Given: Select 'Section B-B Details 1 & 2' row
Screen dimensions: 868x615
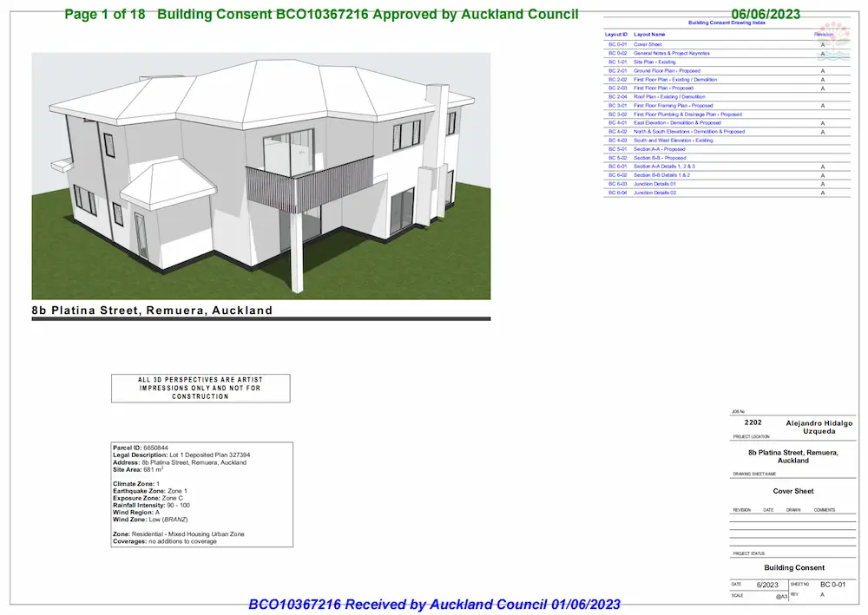Looking at the screenshot, I should (x=727, y=175).
